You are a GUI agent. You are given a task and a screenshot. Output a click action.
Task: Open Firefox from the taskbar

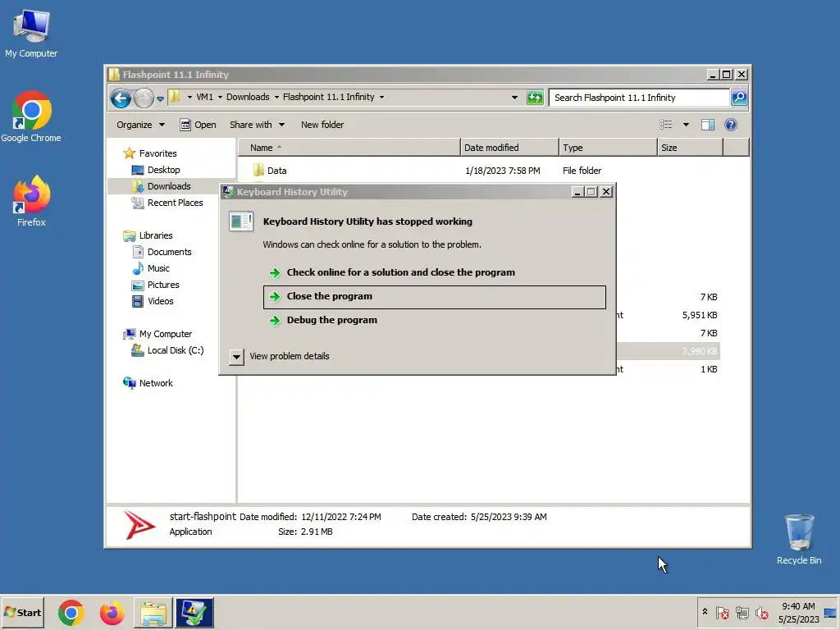(112, 613)
